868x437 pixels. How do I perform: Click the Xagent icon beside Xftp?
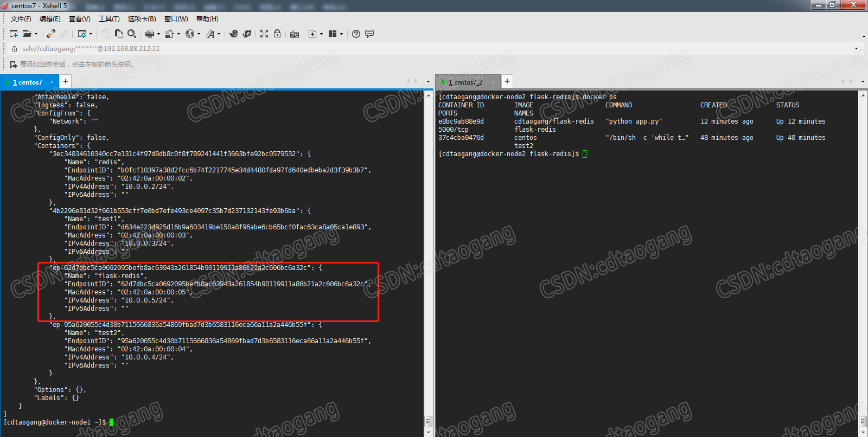pos(247,34)
